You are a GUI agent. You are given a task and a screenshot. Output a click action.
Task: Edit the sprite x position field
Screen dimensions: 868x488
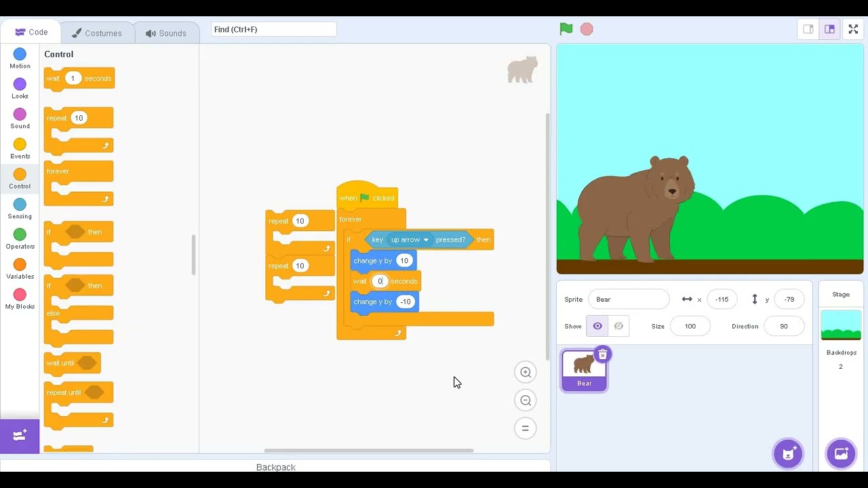coord(722,299)
